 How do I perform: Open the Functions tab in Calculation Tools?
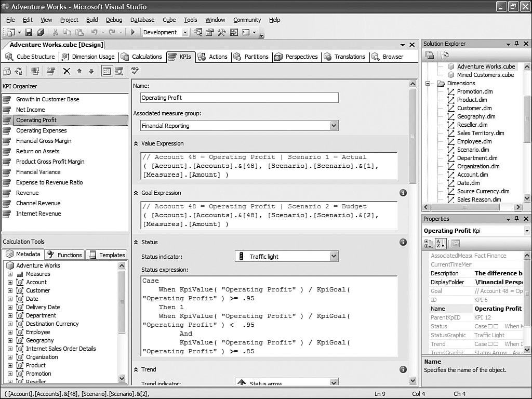(x=64, y=255)
